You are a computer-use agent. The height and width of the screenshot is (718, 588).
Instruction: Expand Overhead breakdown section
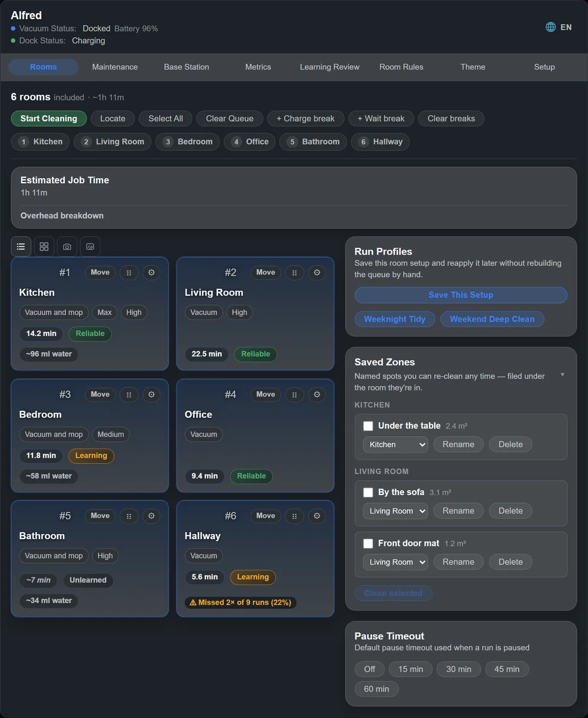pos(62,215)
